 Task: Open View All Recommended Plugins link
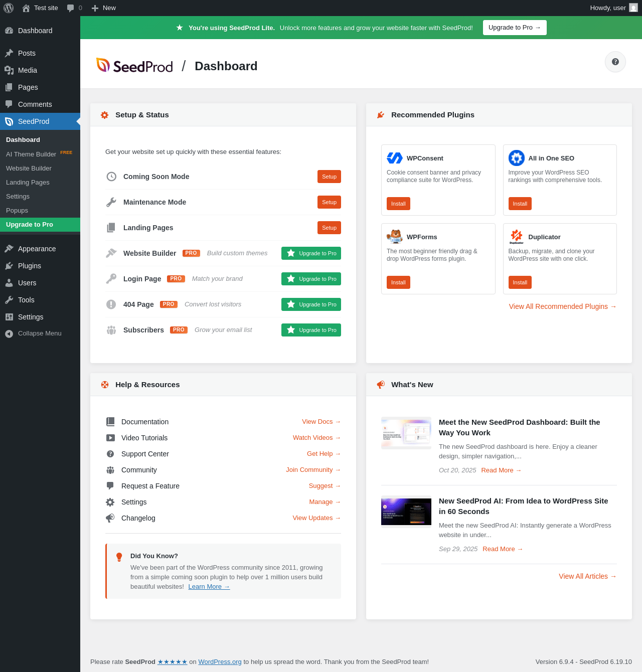coord(563,306)
